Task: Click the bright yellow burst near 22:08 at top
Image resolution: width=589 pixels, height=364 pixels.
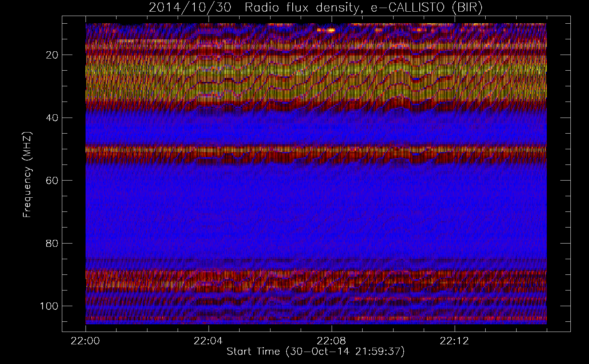Action: tap(331, 31)
